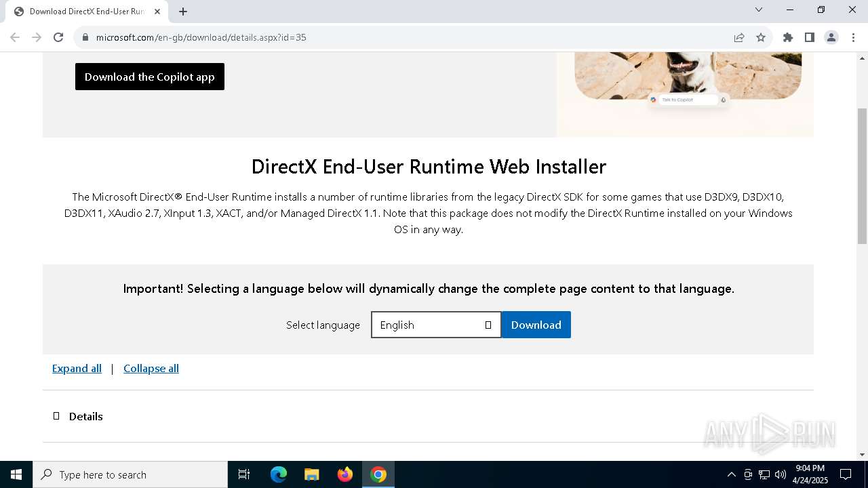Click the address bar URL

[x=201, y=37]
